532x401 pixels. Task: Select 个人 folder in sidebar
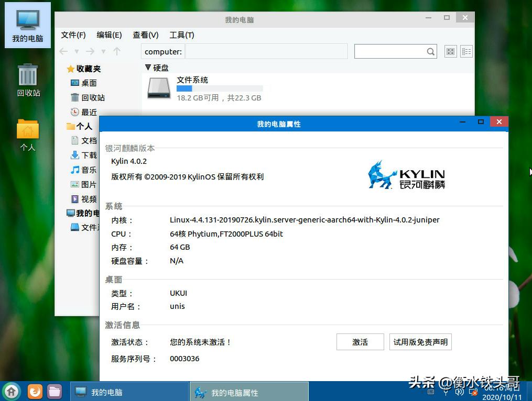point(80,127)
